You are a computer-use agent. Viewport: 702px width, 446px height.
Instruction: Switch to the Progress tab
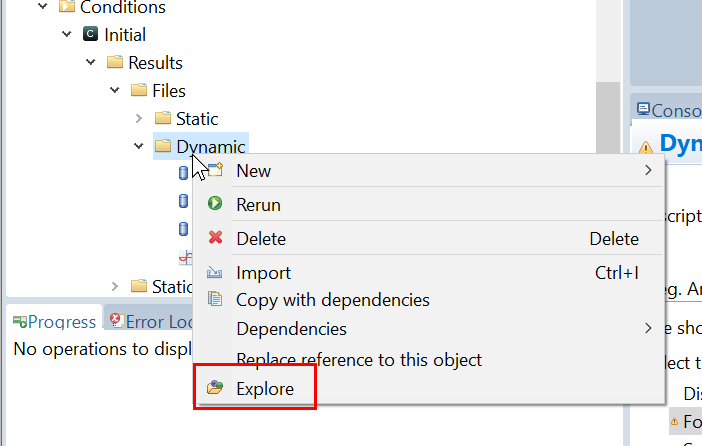[54, 321]
